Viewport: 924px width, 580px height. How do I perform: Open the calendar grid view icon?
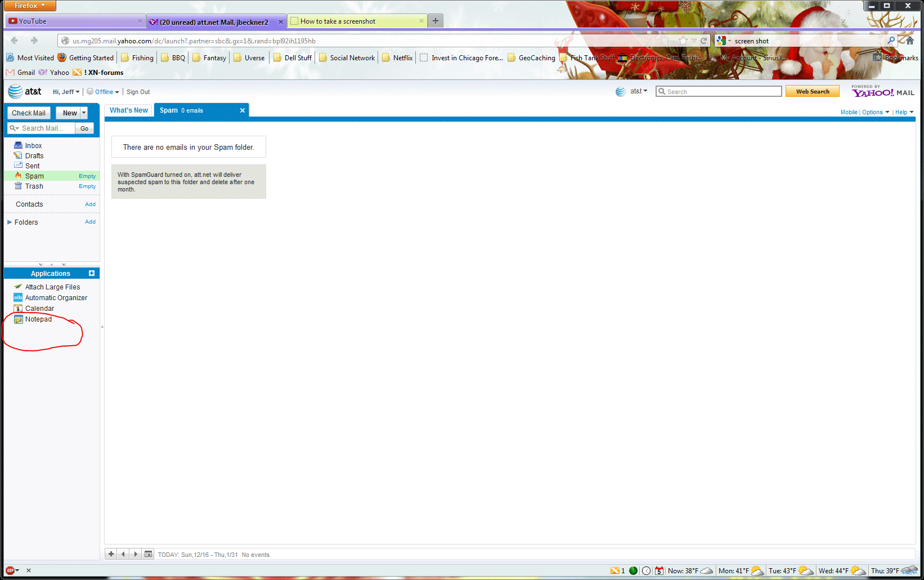tap(148, 554)
